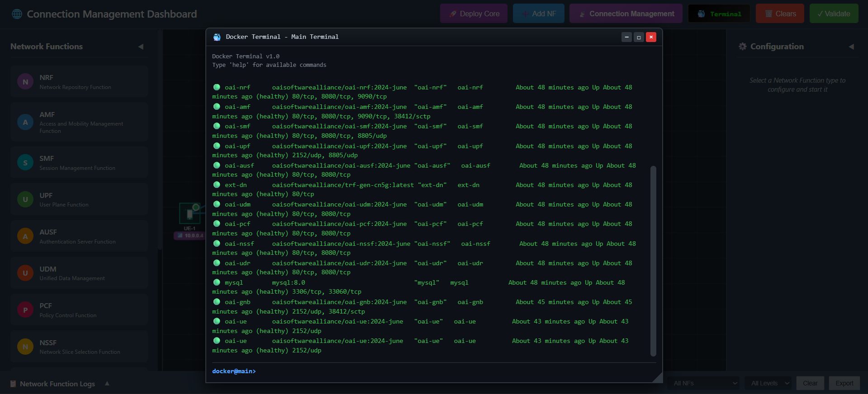Click the Docker Terminal - Main Terminal title

(282, 37)
